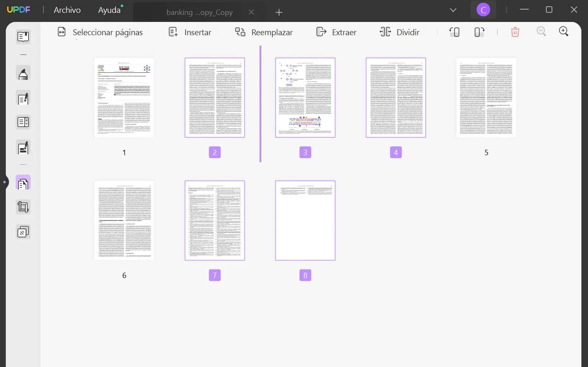Select page 6 thumbnail

pos(124,221)
